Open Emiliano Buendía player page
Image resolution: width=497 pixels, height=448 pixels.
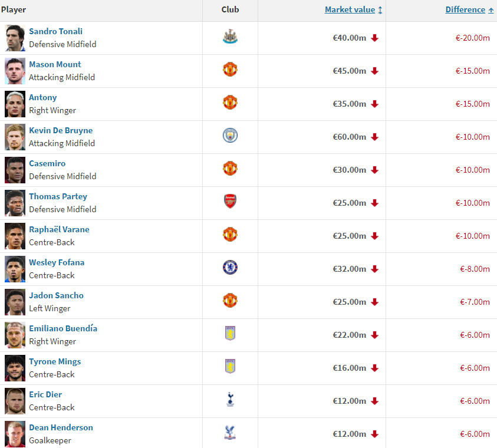(x=63, y=328)
